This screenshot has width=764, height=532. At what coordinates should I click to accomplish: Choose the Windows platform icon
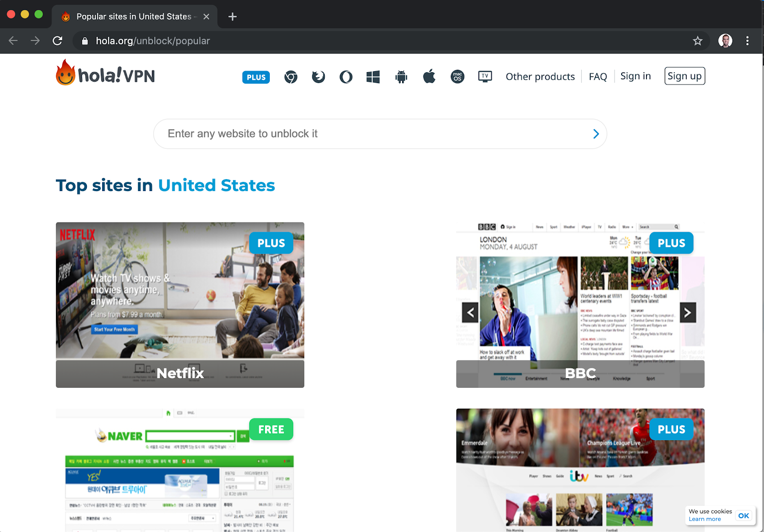(373, 77)
